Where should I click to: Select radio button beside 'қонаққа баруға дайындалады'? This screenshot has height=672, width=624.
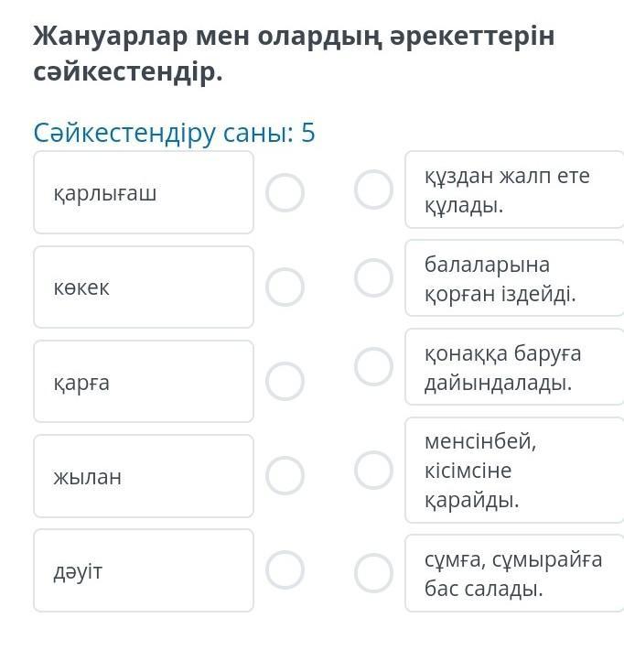pyautogui.click(x=373, y=366)
